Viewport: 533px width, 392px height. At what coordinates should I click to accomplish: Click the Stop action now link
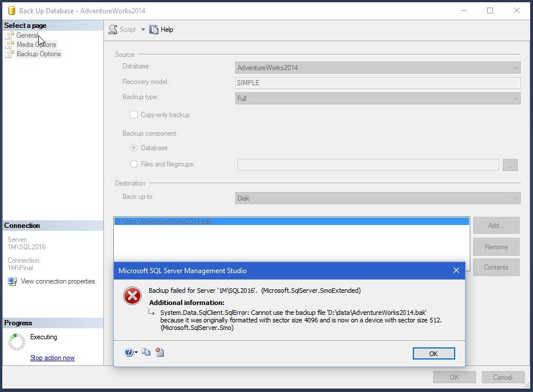(52, 358)
